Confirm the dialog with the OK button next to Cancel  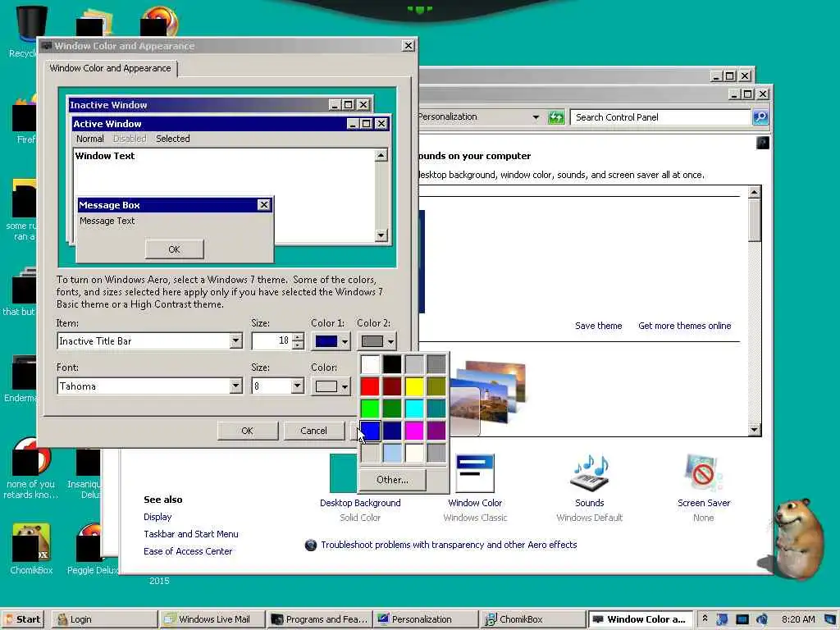(248, 431)
